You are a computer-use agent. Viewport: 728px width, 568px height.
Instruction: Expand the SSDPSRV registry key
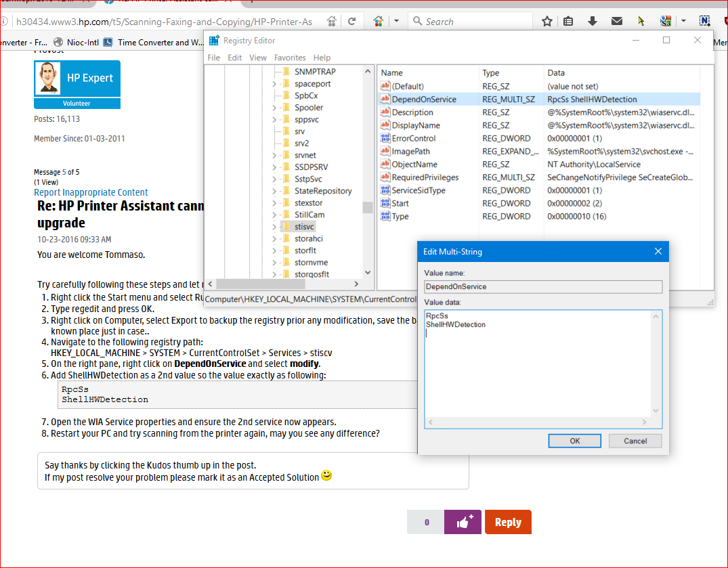point(274,167)
